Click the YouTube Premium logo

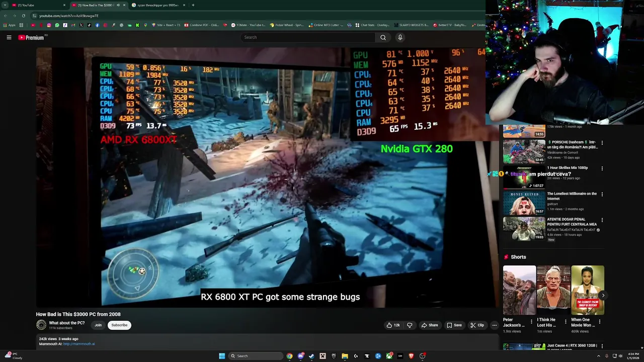[x=31, y=38]
